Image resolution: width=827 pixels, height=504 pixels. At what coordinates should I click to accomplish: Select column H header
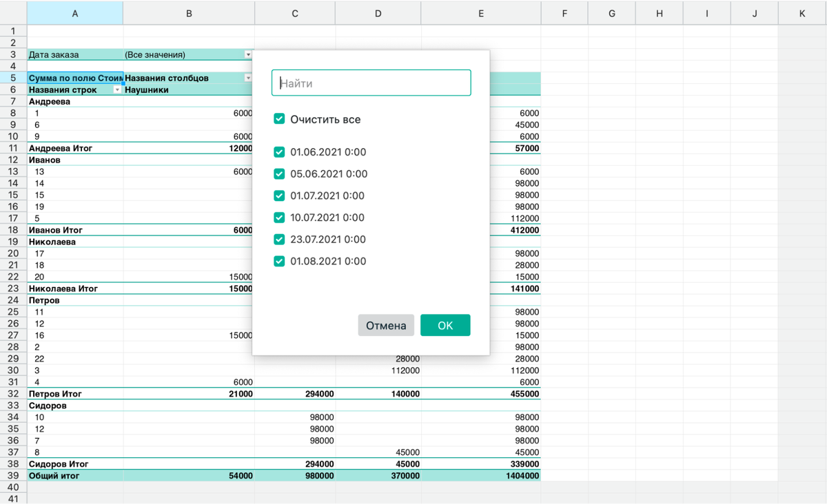click(660, 13)
